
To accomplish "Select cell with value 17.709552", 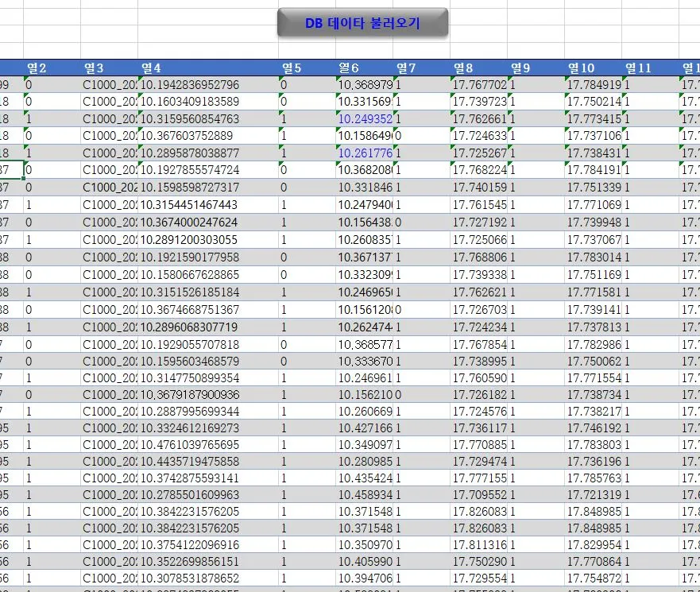I will tap(478, 495).
